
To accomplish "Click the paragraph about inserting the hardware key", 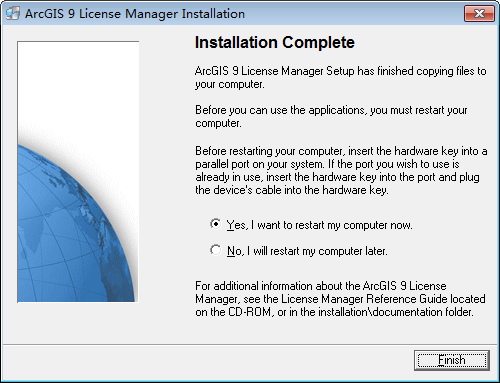I will [341, 170].
